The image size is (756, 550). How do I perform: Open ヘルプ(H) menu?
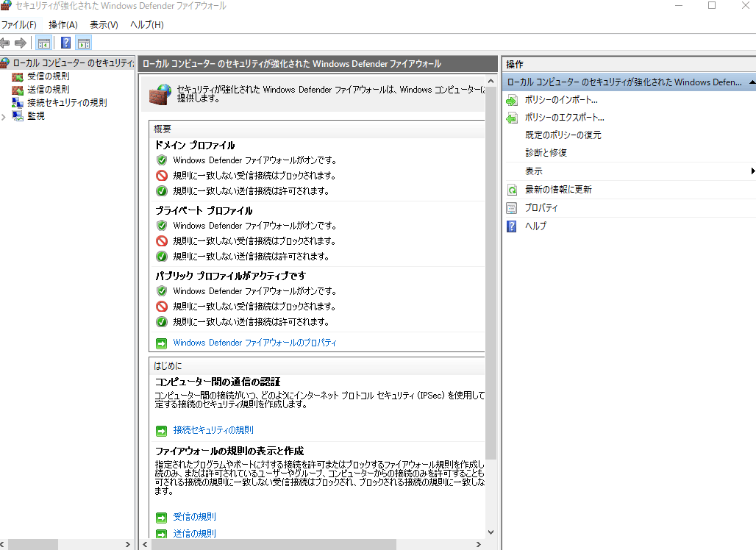point(147,24)
